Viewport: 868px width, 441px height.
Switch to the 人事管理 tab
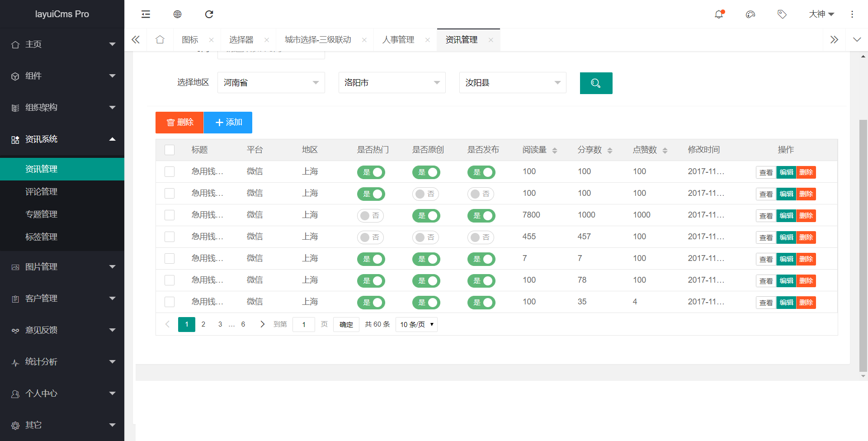pos(398,39)
